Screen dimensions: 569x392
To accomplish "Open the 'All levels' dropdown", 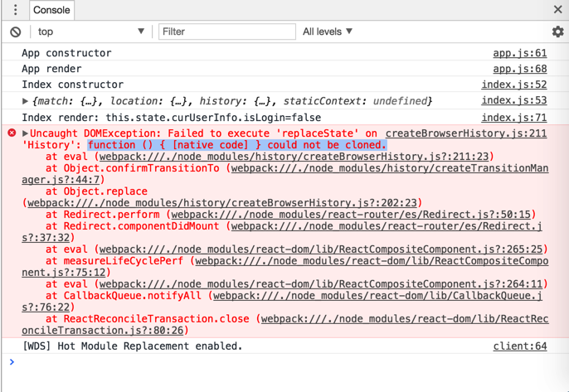I will tap(328, 31).
